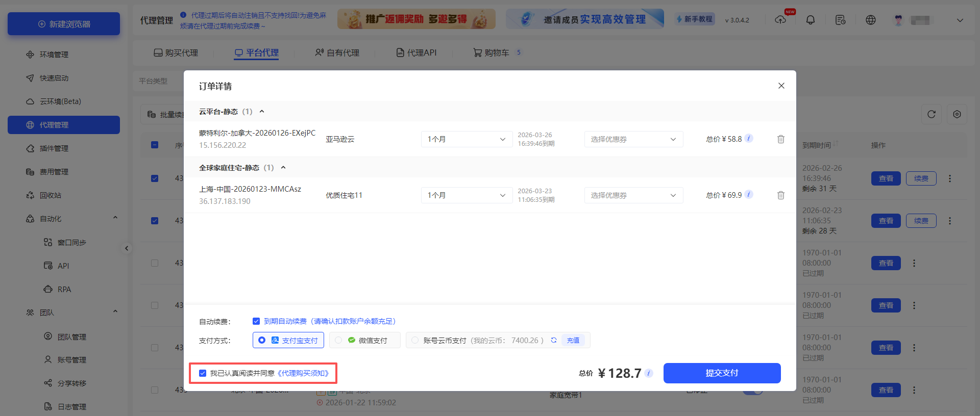The image size is (980, 416).
Task: Collapse the 自动化 sidebar section
Action: 115,218
